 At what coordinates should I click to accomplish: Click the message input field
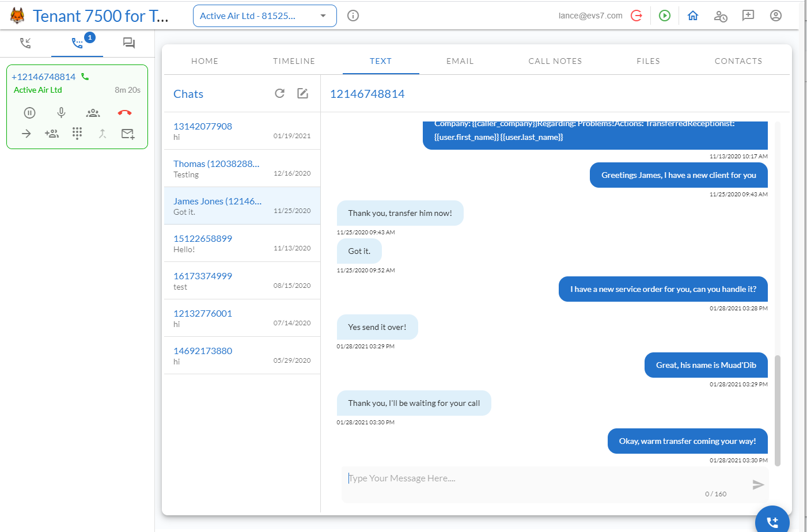pos(518,478)
